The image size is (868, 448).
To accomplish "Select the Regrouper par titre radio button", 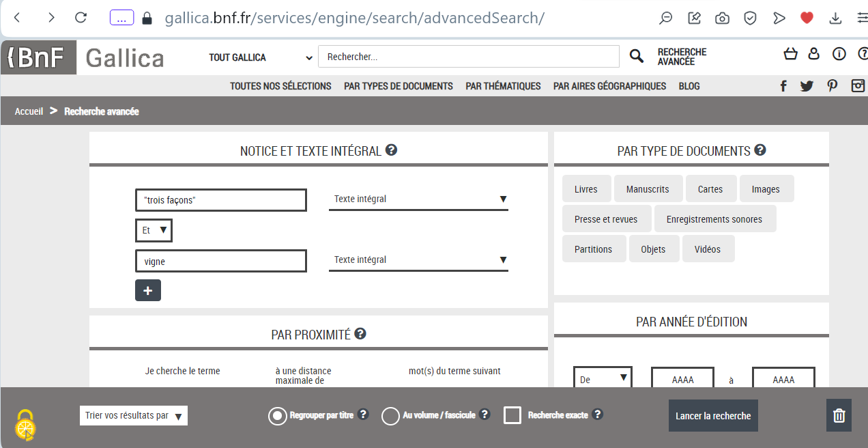I will pos(278,415).
